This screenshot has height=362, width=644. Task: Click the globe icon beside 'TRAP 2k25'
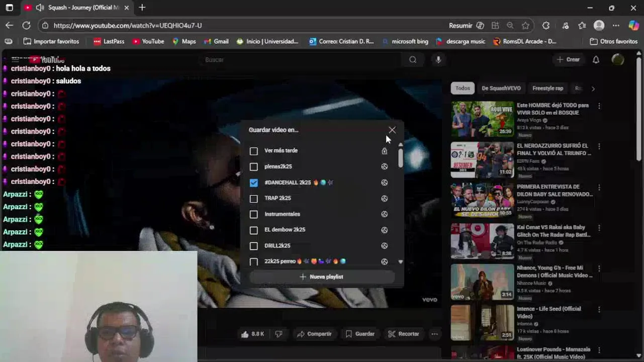point(385,198)
